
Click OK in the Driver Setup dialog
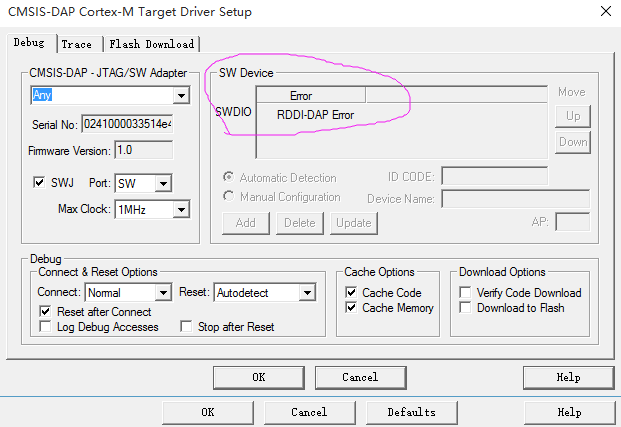(x=259, y=377)
